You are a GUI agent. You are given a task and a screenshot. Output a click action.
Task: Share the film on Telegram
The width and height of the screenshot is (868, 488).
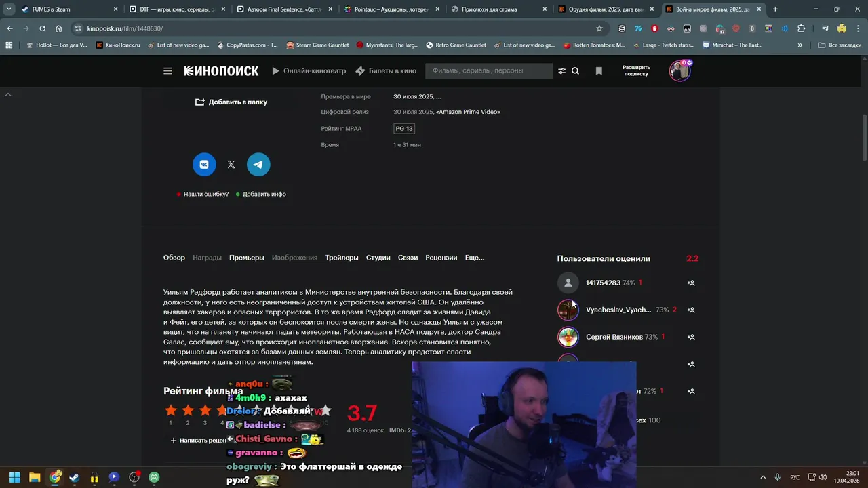pos(258,164)
